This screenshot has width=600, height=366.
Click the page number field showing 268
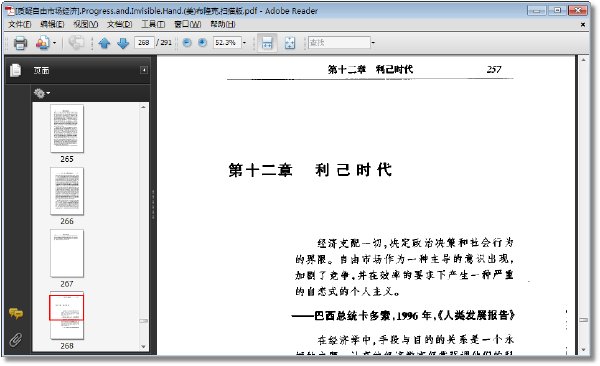(x=144, y=42)
